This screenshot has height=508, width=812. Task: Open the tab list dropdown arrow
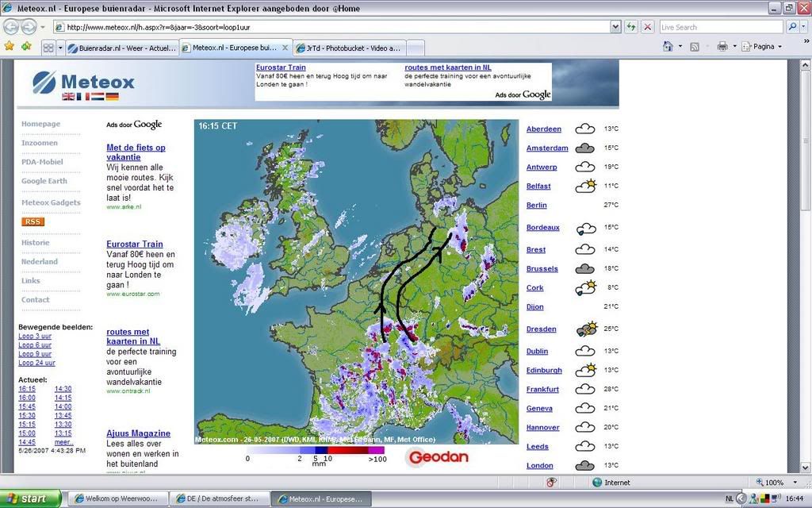[60, 48]
